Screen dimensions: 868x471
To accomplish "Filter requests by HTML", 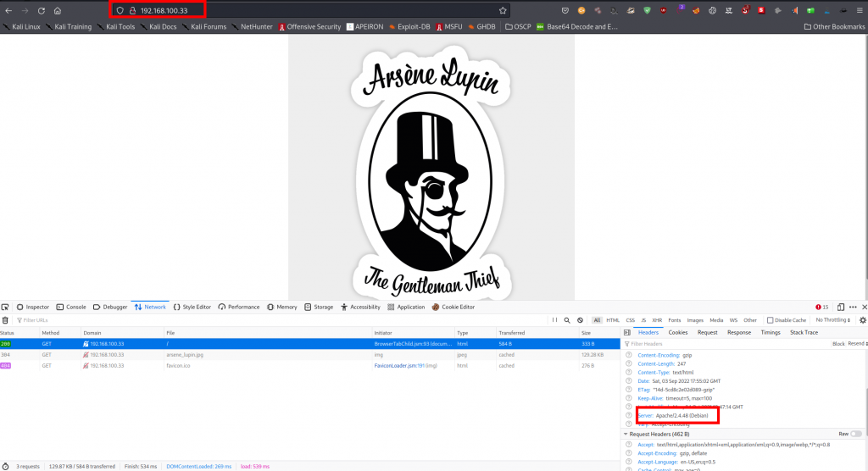I will pos(613,320).
